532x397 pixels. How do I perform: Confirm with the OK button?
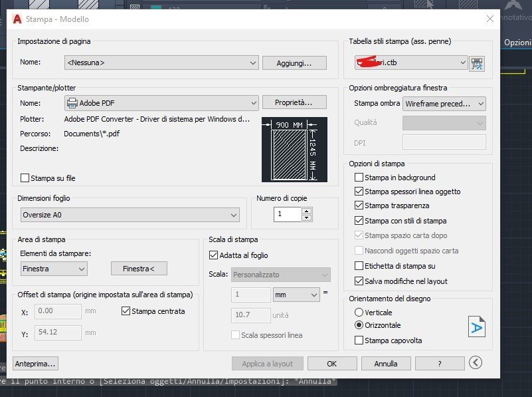click(x=332, y=364)
